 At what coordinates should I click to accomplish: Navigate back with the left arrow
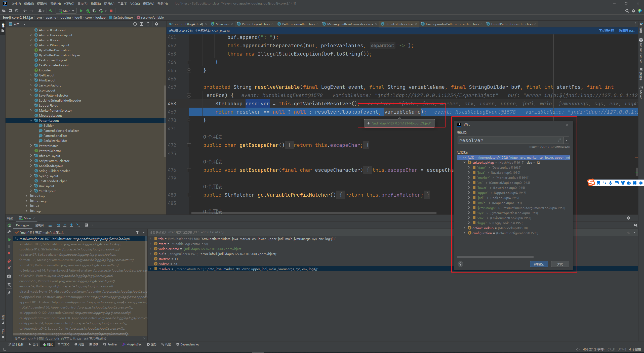pyautogui.click(x=25, y=11)
